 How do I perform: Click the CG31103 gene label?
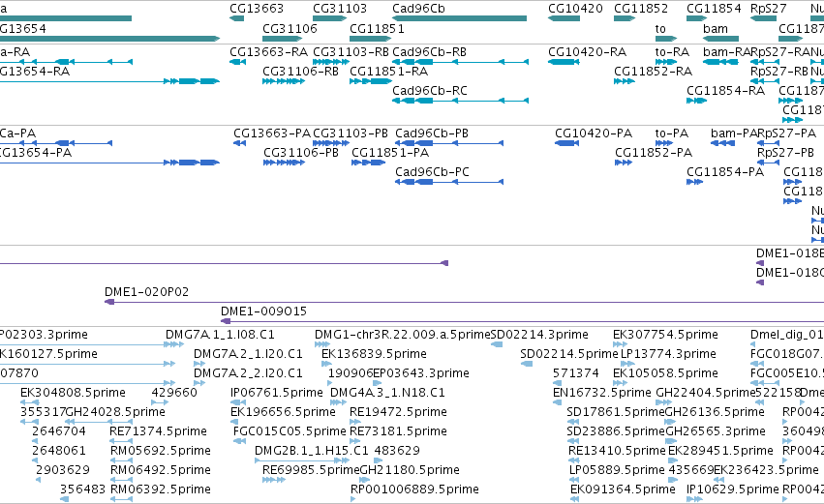[340, 9]
